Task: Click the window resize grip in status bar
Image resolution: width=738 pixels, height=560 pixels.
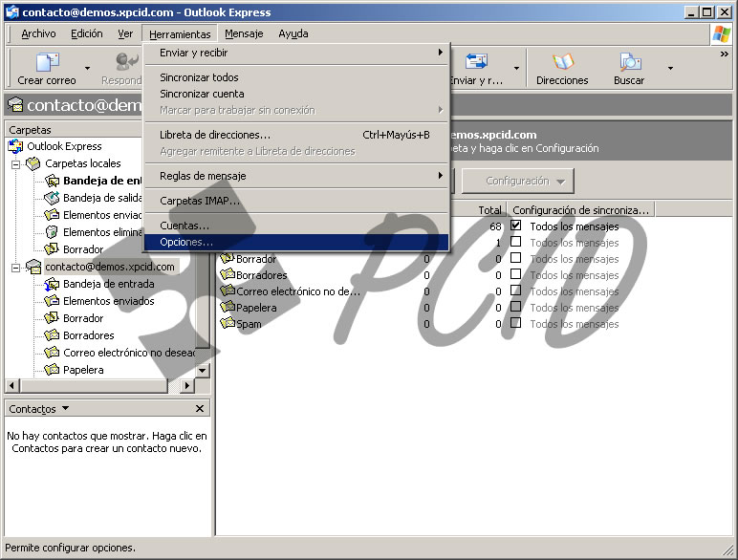Action: tap(728, 549)
